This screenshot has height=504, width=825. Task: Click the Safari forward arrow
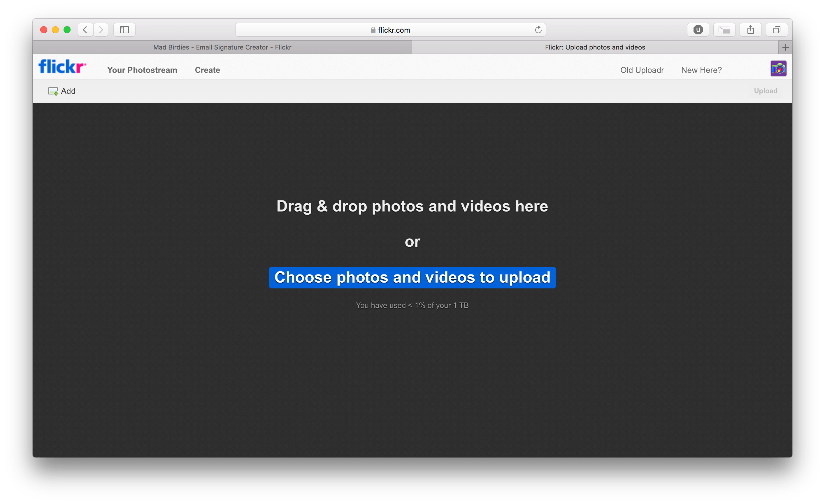coord(101,30)
